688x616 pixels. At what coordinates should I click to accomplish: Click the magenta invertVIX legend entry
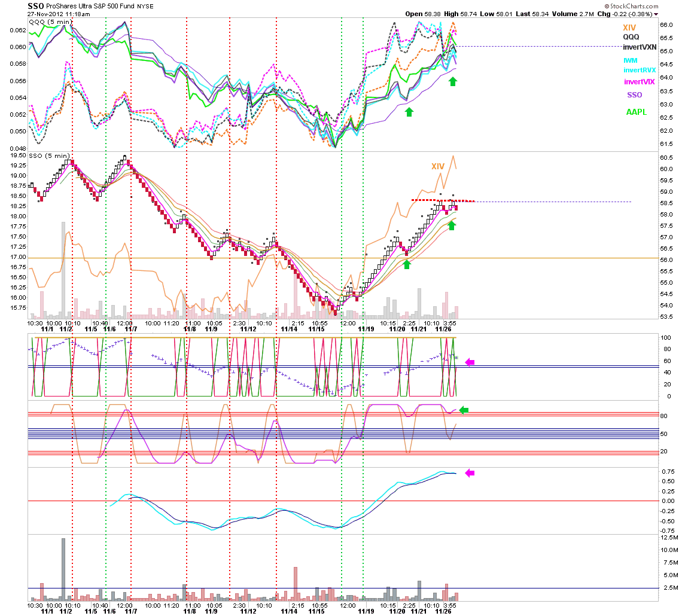[640, 81]
